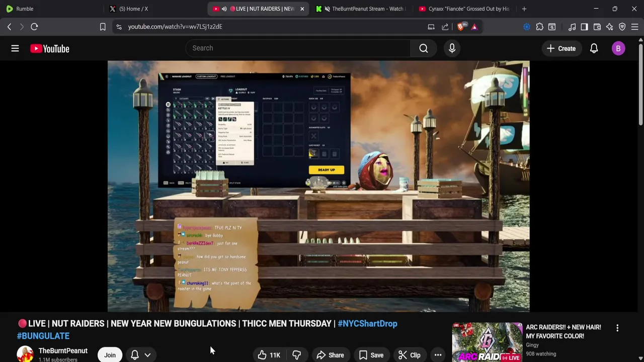Open the YouTube guide hamburger menu
Screen dimensions: 644x362
[15, 48]
